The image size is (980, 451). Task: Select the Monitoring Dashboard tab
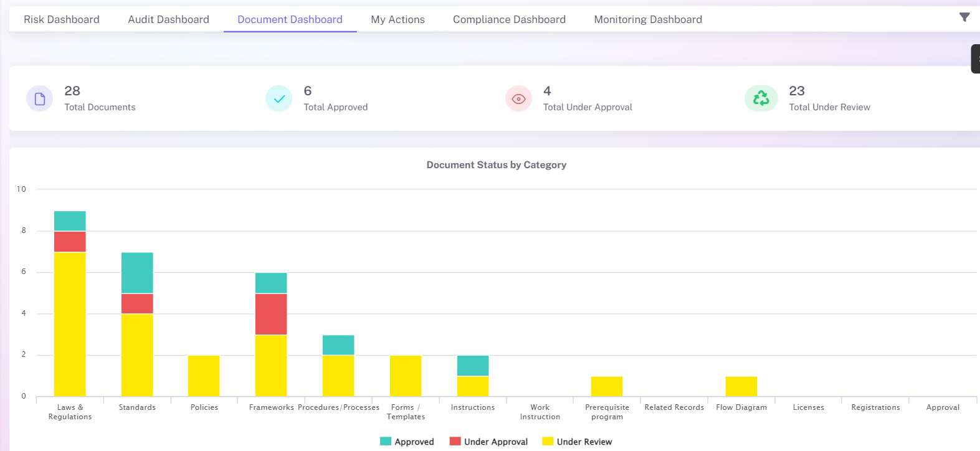click(648, 19)
